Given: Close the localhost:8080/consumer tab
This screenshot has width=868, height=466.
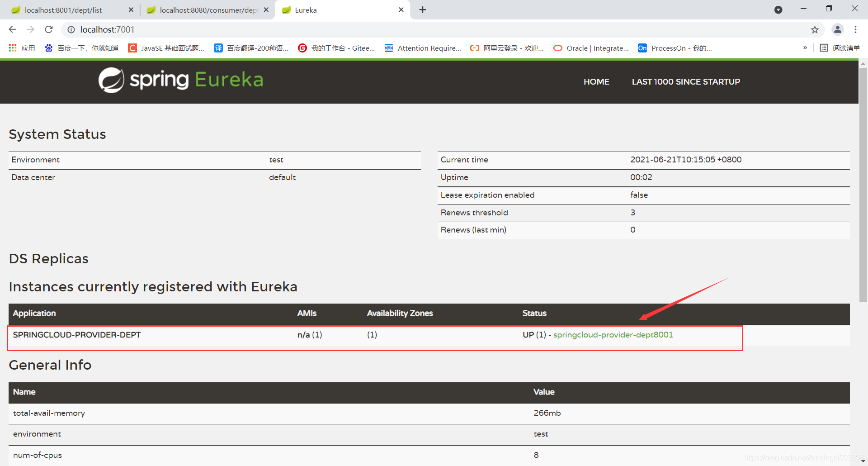Looking at the screenshot, I should (x=266, y=10).
